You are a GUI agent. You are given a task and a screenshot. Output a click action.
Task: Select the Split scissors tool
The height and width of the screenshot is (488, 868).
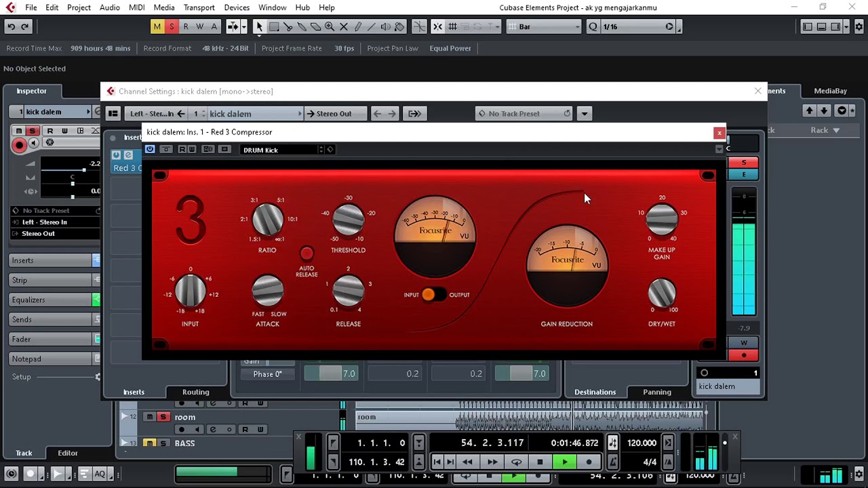288,26
